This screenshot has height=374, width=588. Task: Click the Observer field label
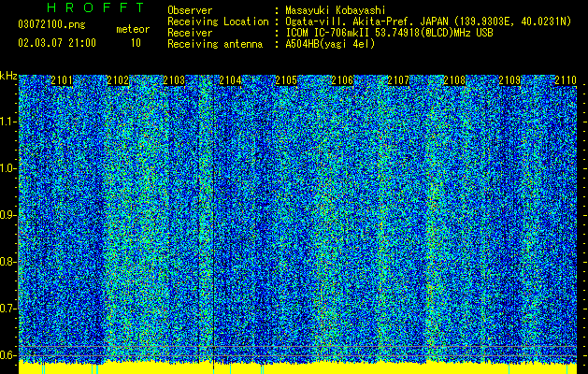[190, 10]
